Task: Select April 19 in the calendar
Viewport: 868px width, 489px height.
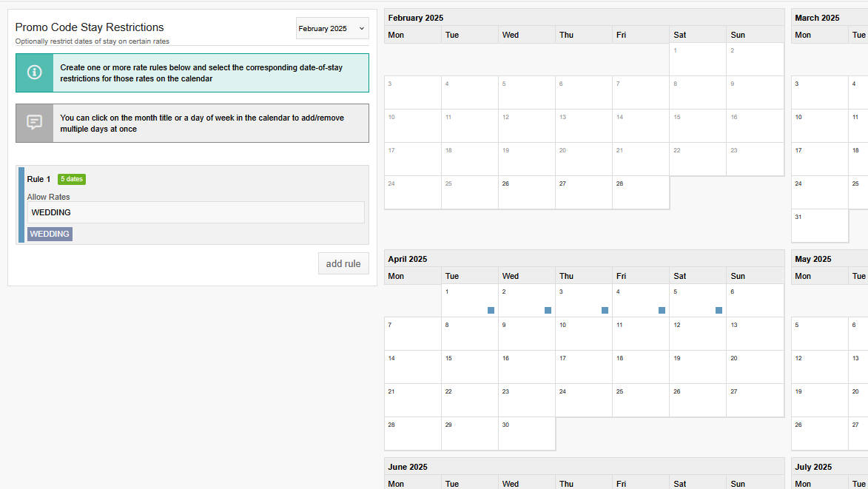Action: point(698,367)
